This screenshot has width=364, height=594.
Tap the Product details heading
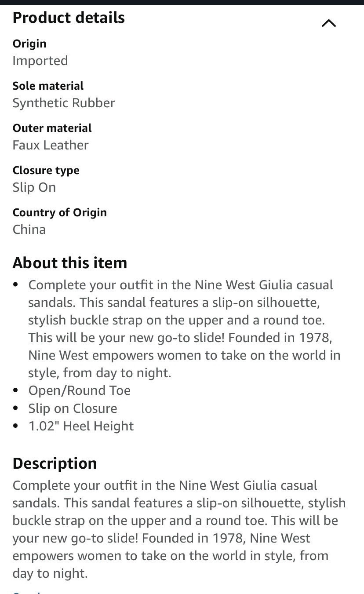pos(69,18)
